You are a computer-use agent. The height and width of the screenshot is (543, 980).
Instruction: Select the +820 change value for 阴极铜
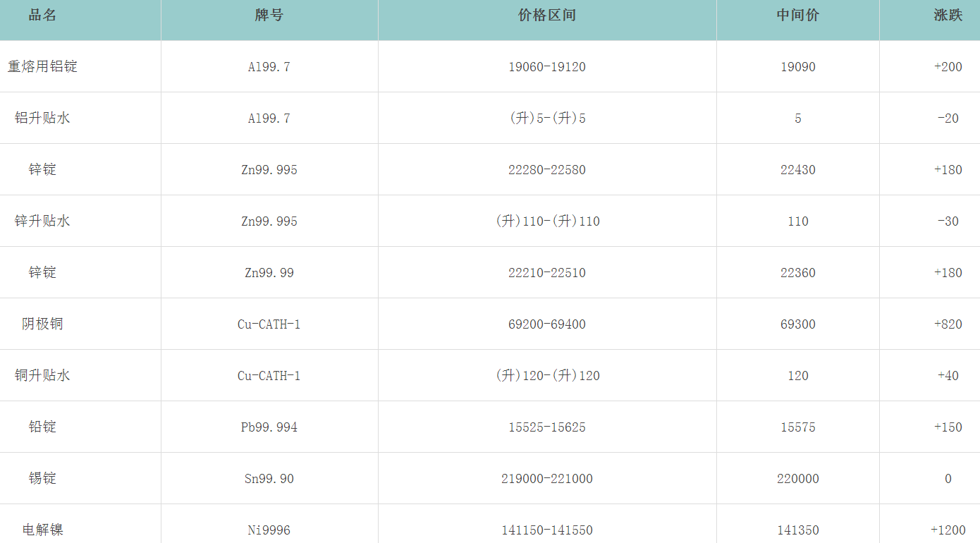click(x=948, y=324)
